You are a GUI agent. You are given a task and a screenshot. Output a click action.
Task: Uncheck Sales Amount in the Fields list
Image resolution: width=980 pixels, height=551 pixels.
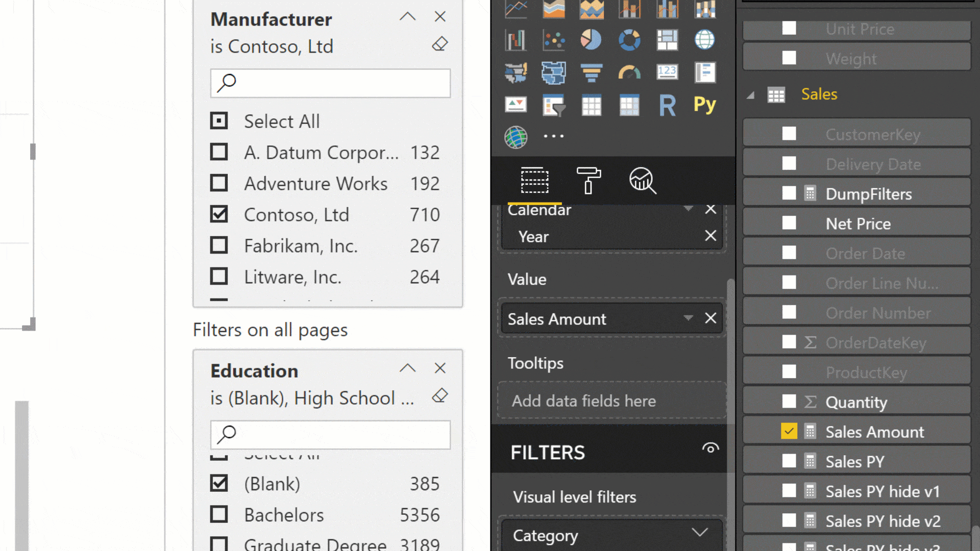[789, 431]
